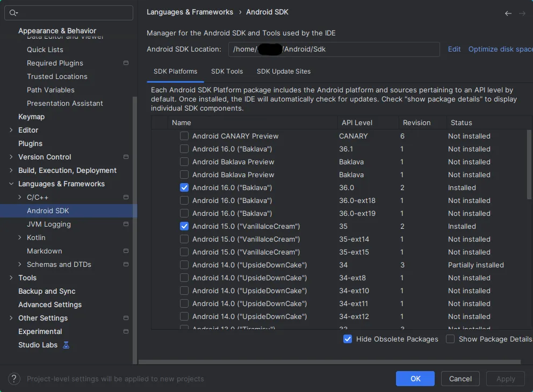Open help via the question mark icon
Screen dimensions: 533x392
click(13, 379)
